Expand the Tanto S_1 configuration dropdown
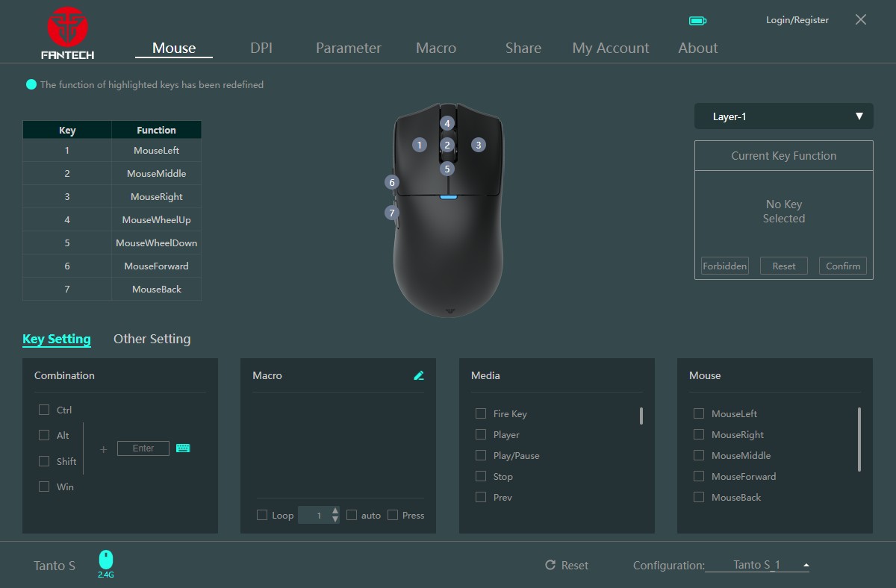 (x=757, y=565)
